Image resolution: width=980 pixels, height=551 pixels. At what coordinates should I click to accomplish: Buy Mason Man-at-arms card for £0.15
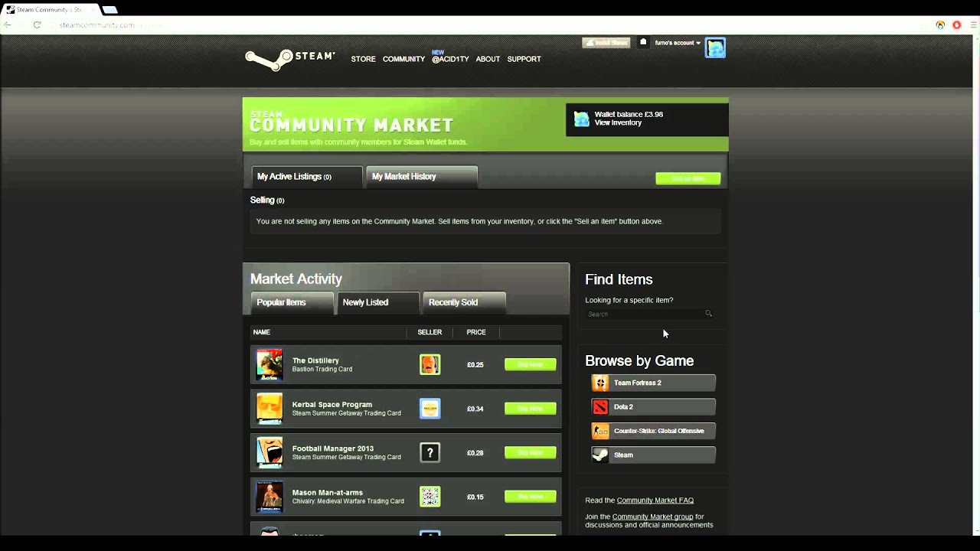click(x=531, y=497)
